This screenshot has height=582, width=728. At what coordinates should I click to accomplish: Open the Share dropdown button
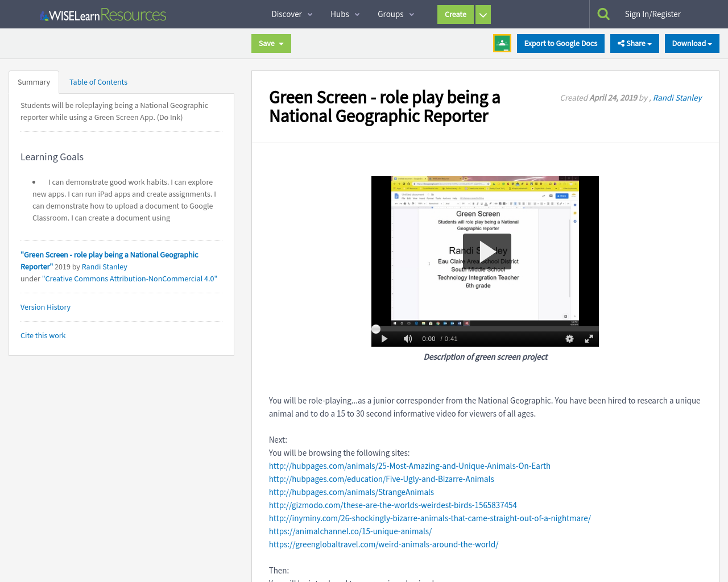point(634,43)
